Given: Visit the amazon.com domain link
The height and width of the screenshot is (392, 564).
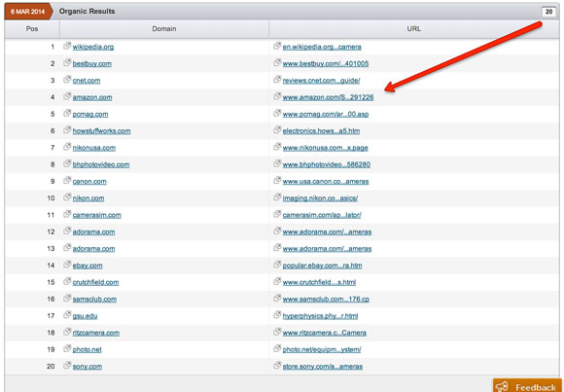Looking at the screenshot, I should click(x=92, y=97).
